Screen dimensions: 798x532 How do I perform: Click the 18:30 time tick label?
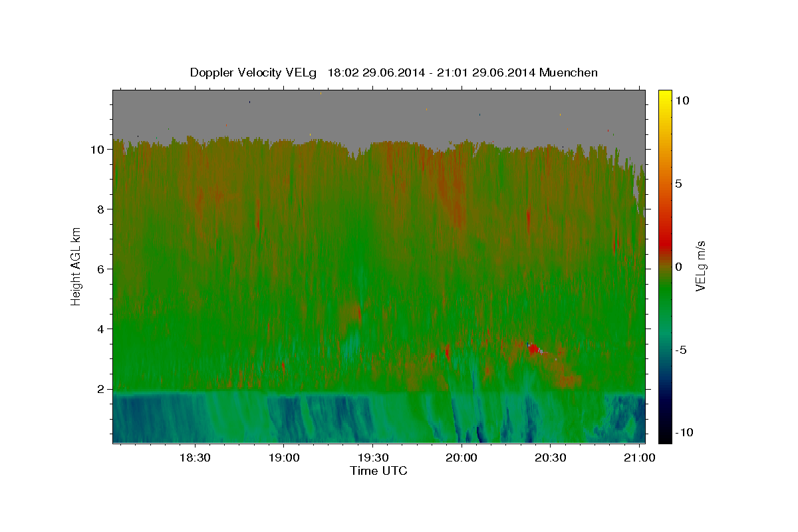point(194,458)
